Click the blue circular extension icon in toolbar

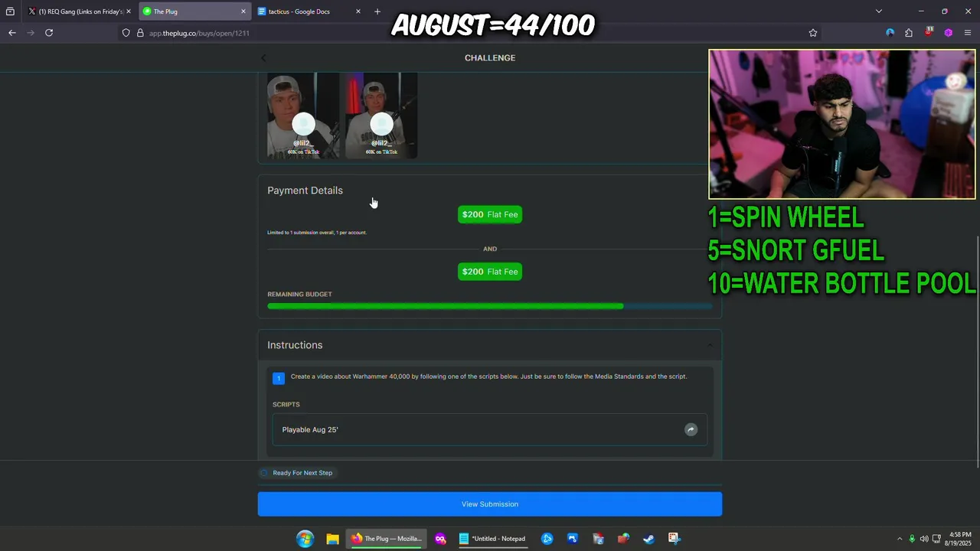click(890, 33)
